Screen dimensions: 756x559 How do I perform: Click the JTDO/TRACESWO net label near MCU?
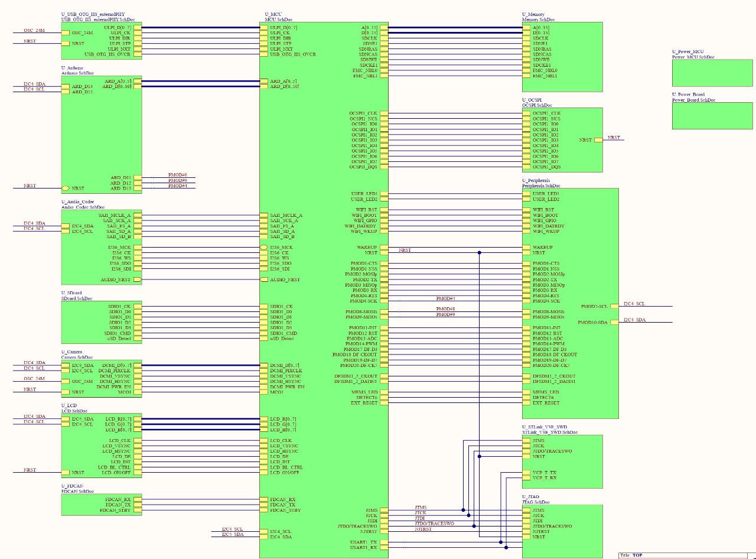[x=434, y=524]
